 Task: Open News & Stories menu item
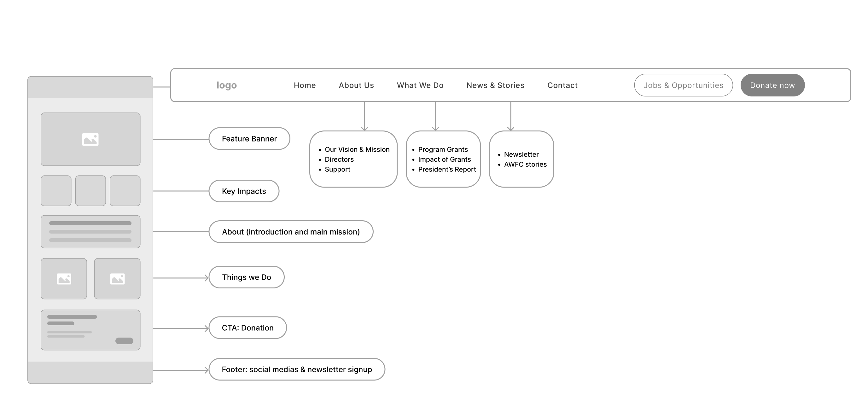click(x=495, y=85)
